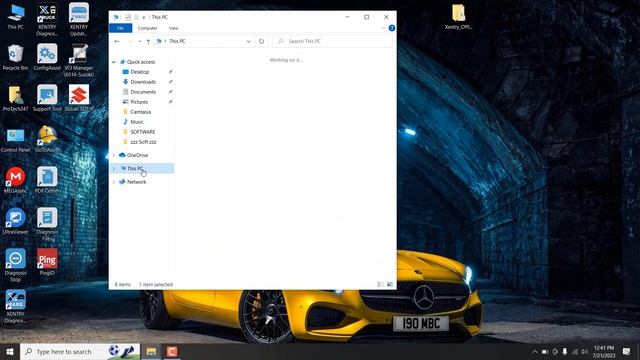
Task: Select the SOFTWARE folder in navigation pane
Action: [x=141, y=132]
